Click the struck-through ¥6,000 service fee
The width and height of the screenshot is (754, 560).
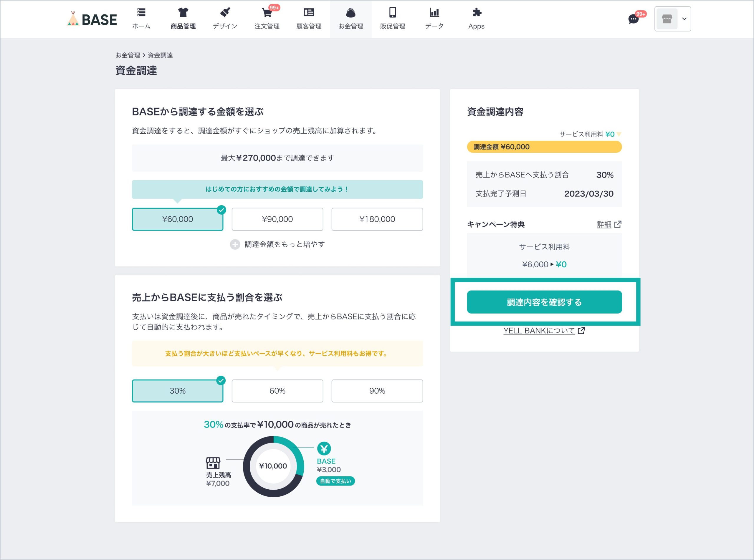point(535,264)
